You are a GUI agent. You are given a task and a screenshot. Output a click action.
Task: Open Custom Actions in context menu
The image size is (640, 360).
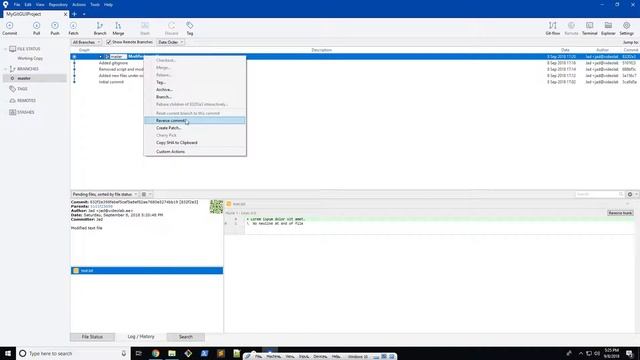(x=195, y=151)
